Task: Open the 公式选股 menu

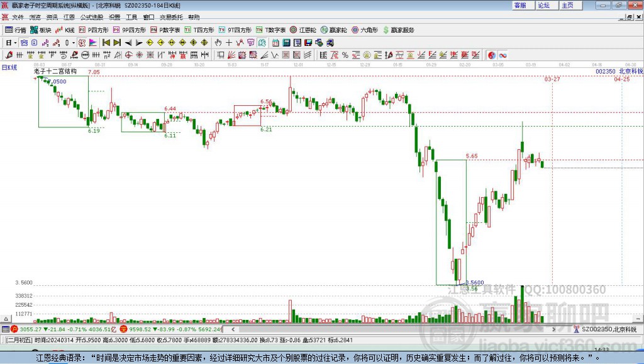Action: (92, 17)
